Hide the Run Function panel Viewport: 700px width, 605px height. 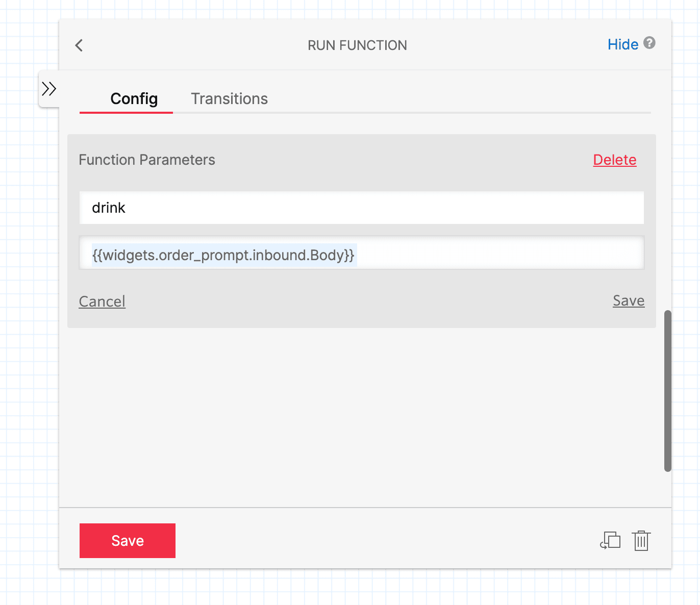click(x=623, y=44)
